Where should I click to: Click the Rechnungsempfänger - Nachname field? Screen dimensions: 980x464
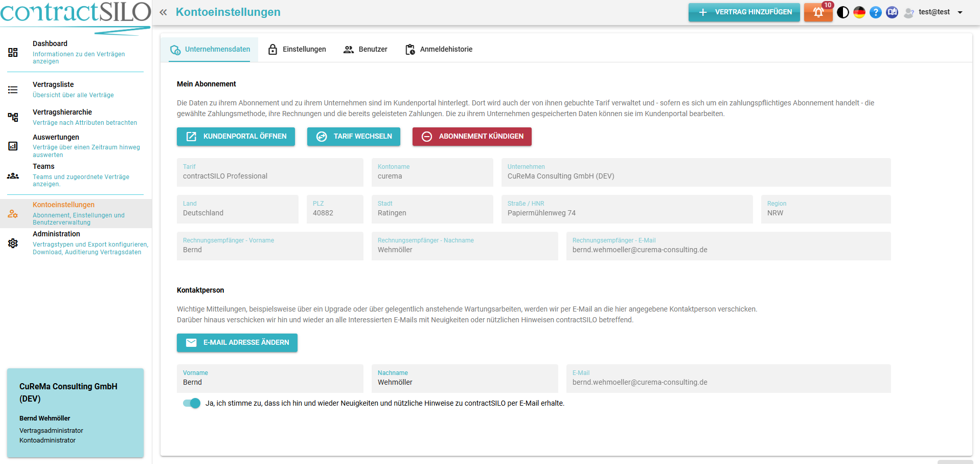tap(465, 246)
